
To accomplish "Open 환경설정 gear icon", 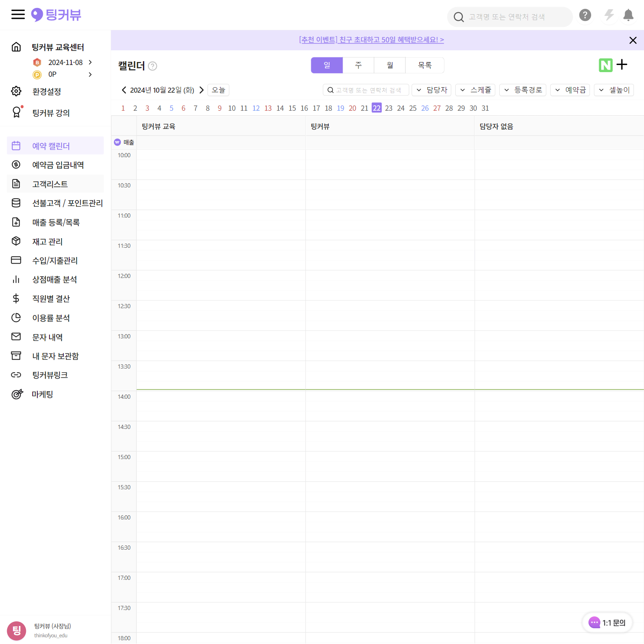I will [x=16, y=91].
